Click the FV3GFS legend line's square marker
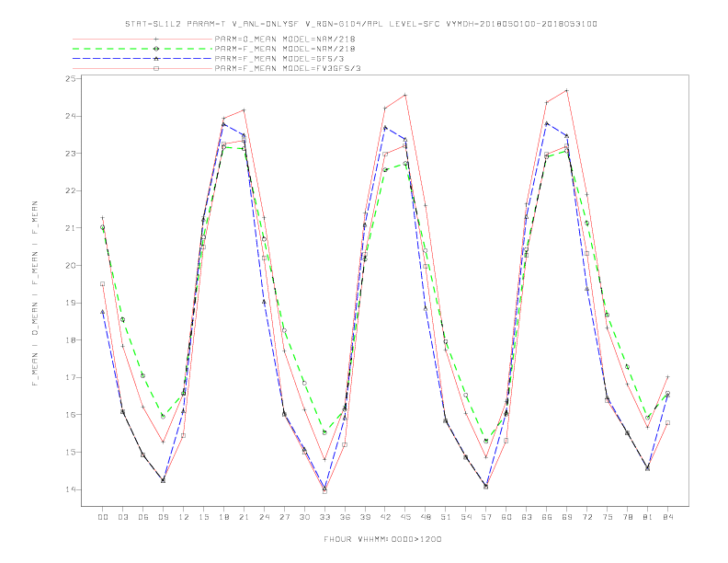This screenshot has width=728, height=563. (156, 68)
